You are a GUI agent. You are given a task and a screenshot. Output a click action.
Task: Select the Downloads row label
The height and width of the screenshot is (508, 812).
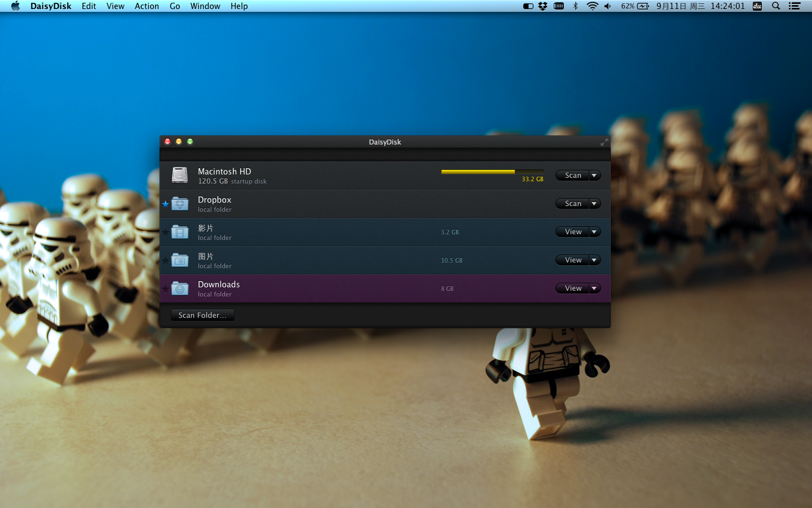pyautogui.click(x=219, y=284)
